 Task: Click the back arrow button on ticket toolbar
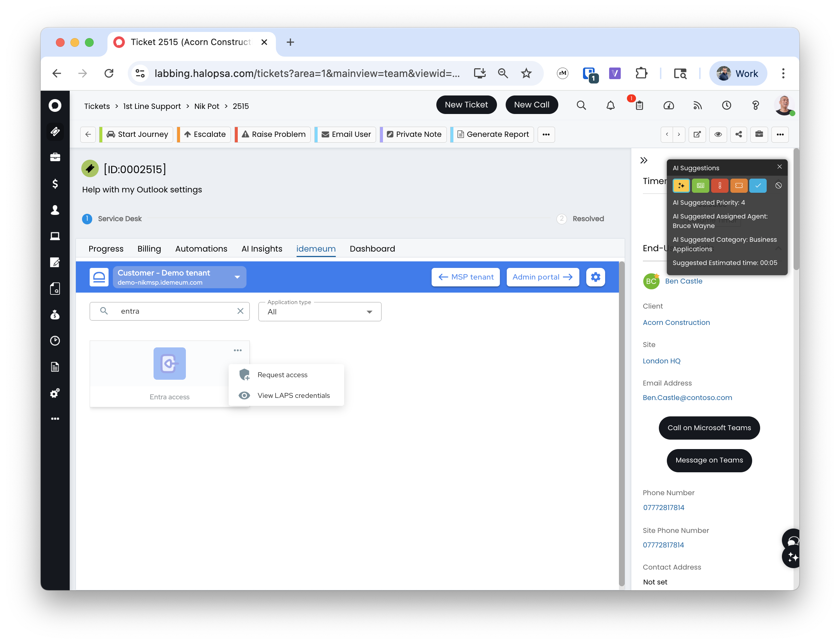(88, 134)
